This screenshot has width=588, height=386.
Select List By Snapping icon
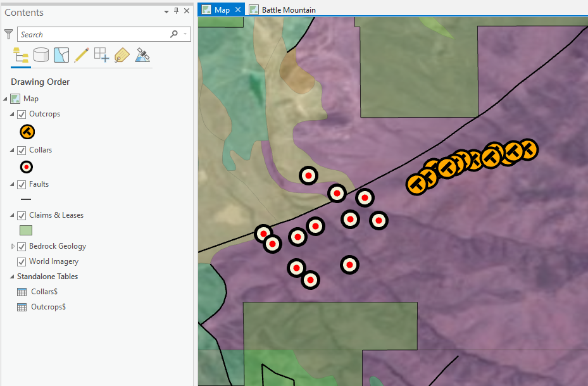(x=102, y=55)
